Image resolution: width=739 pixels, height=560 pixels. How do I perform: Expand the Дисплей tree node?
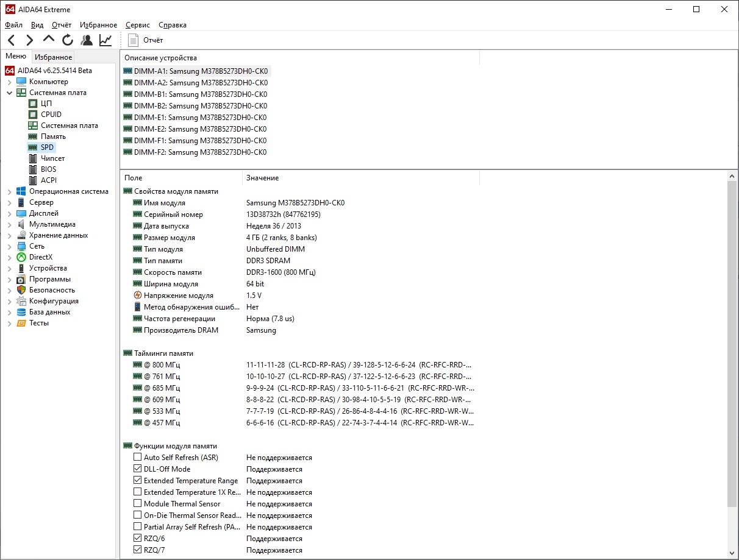tap(9, 213)
